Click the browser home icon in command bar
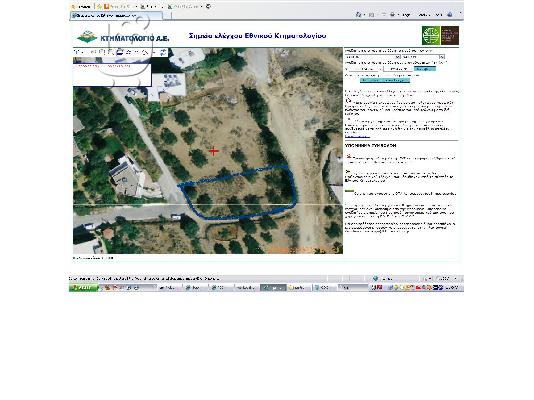The width and height of the screenshot is (534, 400). click(x=359, y=15)
